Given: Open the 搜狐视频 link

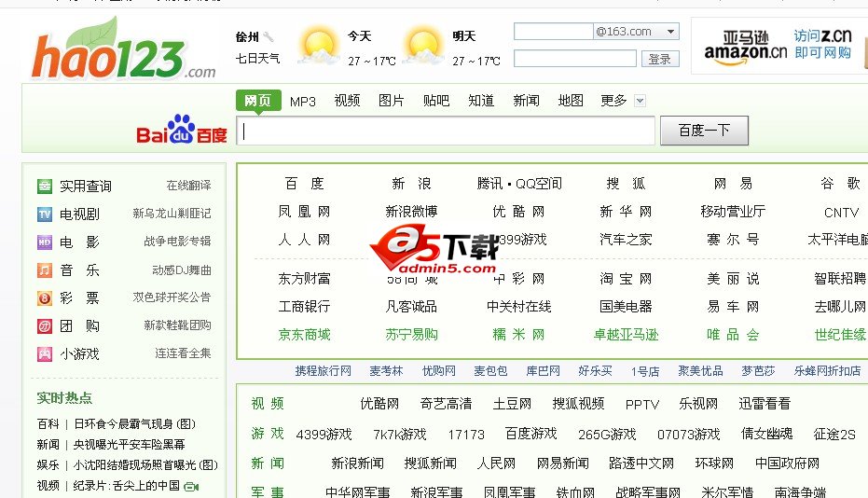Looking at the screenshot, I should point(578,404).
